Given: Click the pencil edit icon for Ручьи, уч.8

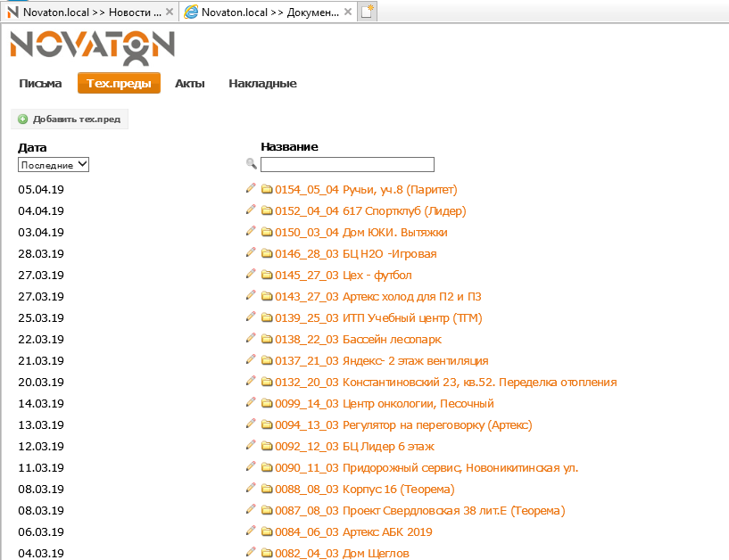Looking at the screenshot, I should tap(251, 188).
